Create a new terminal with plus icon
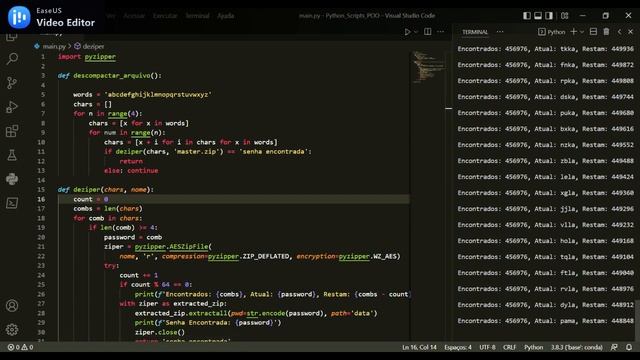The height and width of the screenshot is (360, 640). coord(573,31)
